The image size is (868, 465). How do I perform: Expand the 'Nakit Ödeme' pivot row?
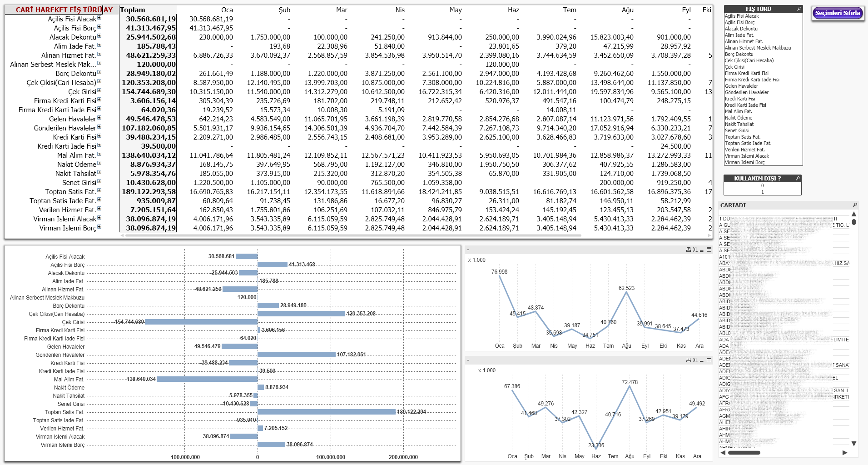click(99, 164)
